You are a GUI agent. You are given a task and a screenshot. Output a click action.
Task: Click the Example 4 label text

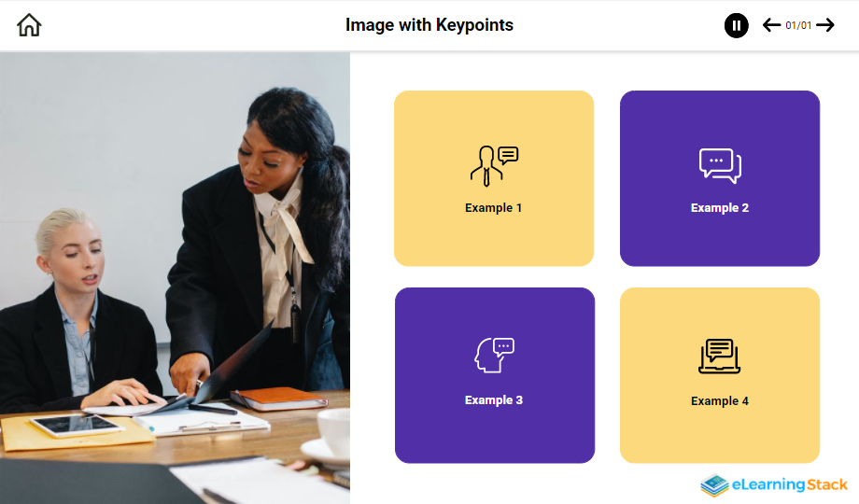pyautogui.click(x=720, y=401)
